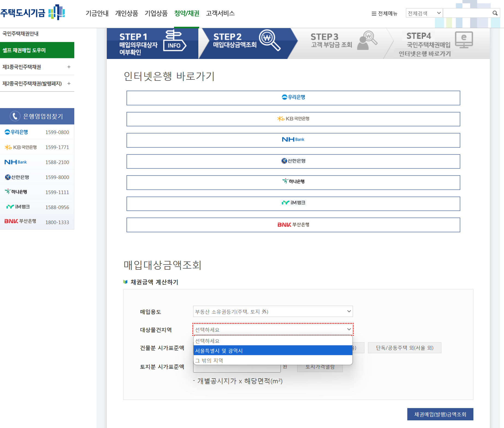Open 하나은행 internet banking button
The width and height of the screenshot is (504, 428).
pos(293,183)
